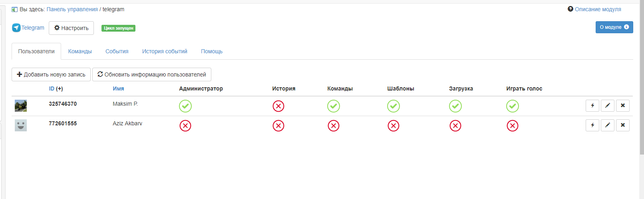644x199 pixels.
Task: Edit user Aziz Akbarv with pencil icon
Action: pos(608,125)
